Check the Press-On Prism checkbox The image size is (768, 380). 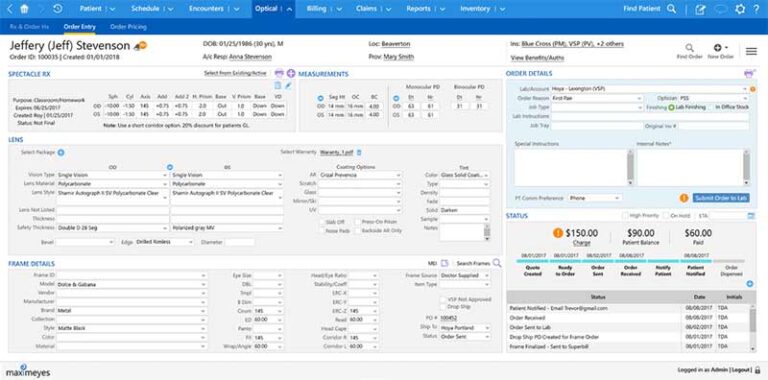pyautogui.click(x=358, y=222)
